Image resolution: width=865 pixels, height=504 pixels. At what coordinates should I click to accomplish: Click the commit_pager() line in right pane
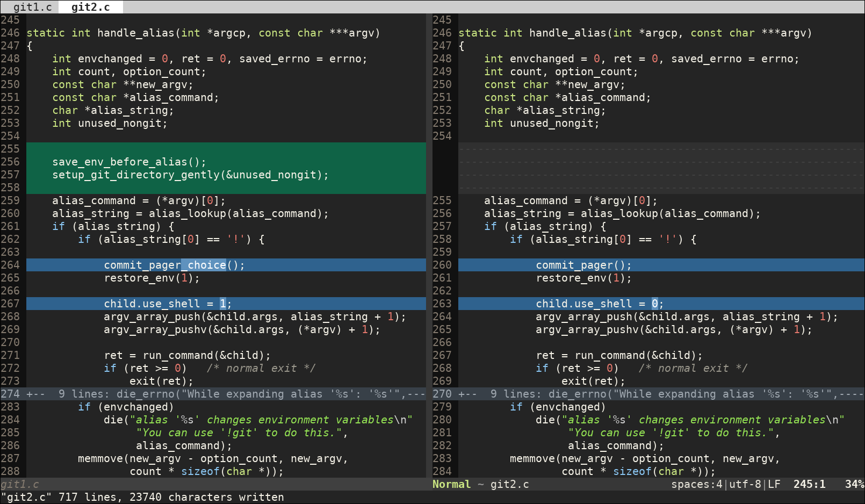click(x=583, y=265)
